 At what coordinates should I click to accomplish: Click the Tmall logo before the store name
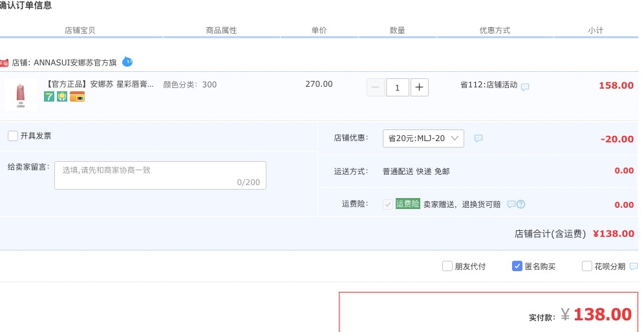4,63
